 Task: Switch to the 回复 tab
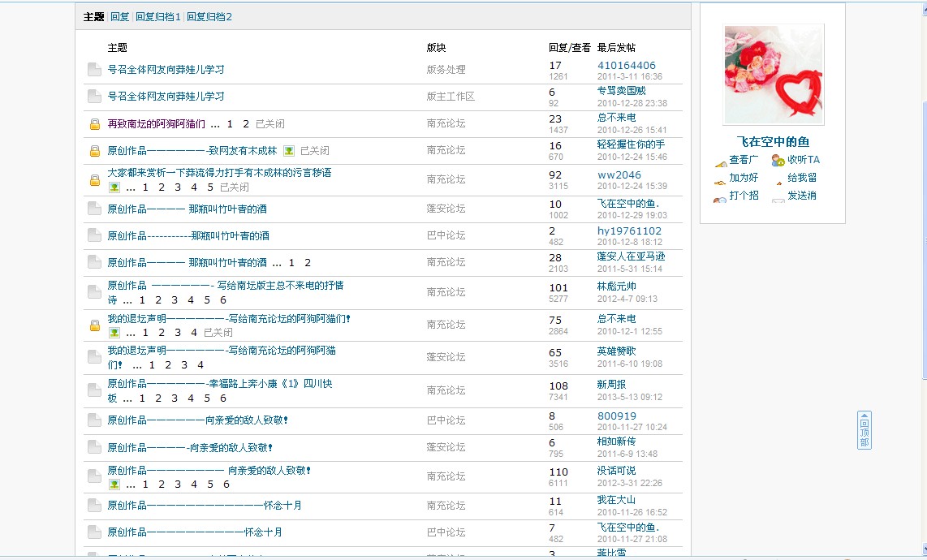pos(120,17)
